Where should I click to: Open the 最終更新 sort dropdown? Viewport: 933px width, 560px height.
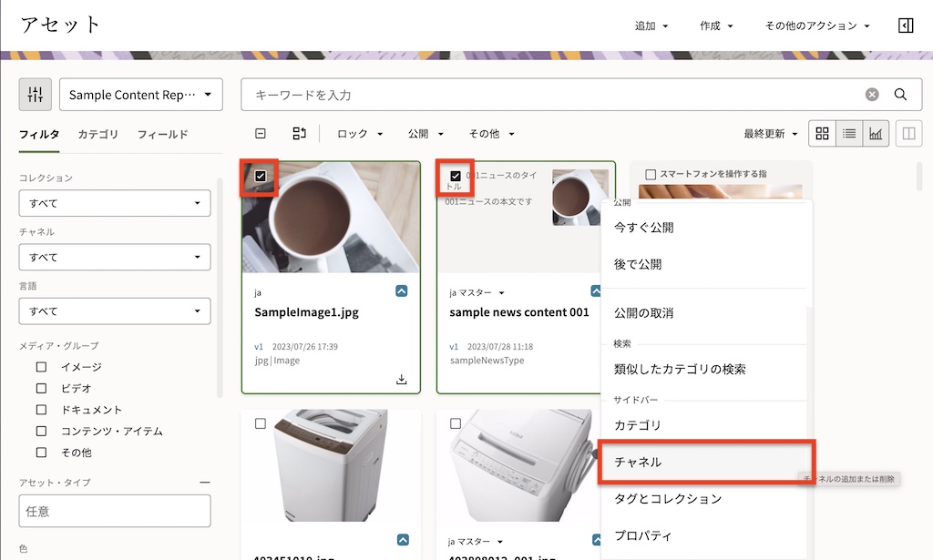768,133
